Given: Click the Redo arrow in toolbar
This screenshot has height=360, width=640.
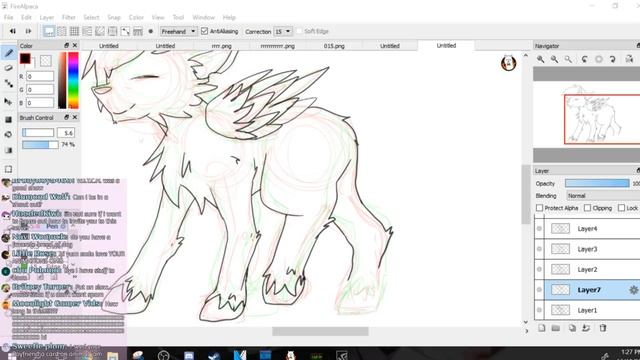Looking at the screenshot, I should click(x=28, y=31).
